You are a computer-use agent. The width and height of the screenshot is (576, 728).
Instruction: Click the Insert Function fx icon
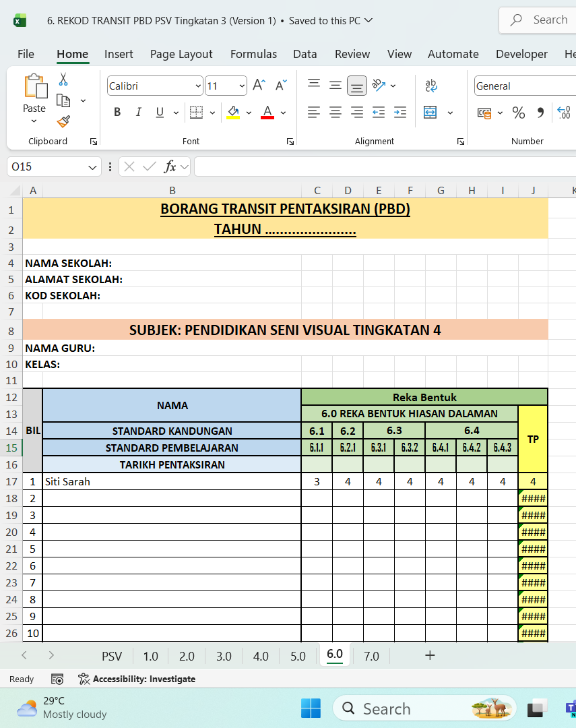pyautogui.click(x=170, y=166)
